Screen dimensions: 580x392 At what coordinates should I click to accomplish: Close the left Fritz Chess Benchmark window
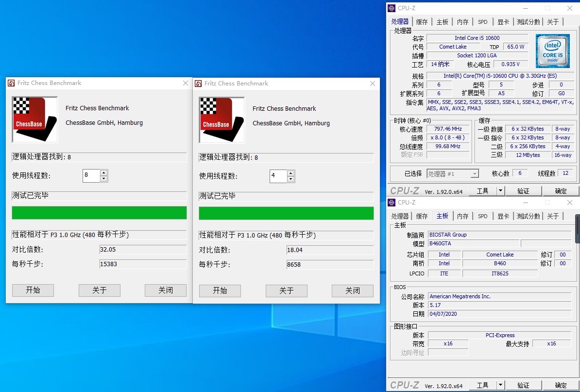pos(186,83)
